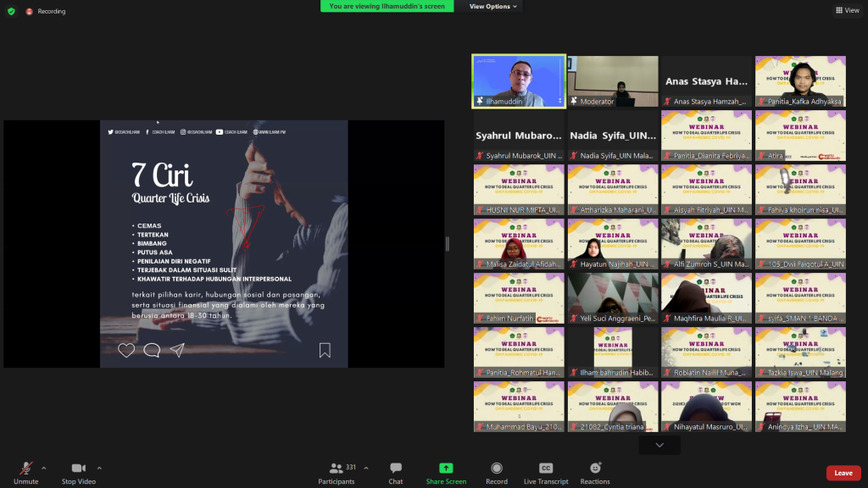Click the red Leave button
The image size is (868, 488).
(843, 473)
